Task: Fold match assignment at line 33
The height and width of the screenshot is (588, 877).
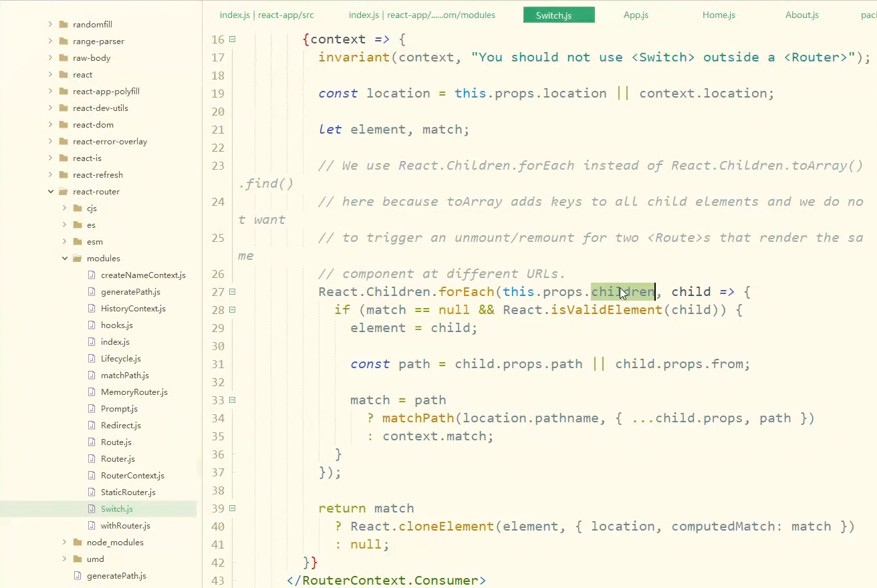Action: click(x=232, y=400)
